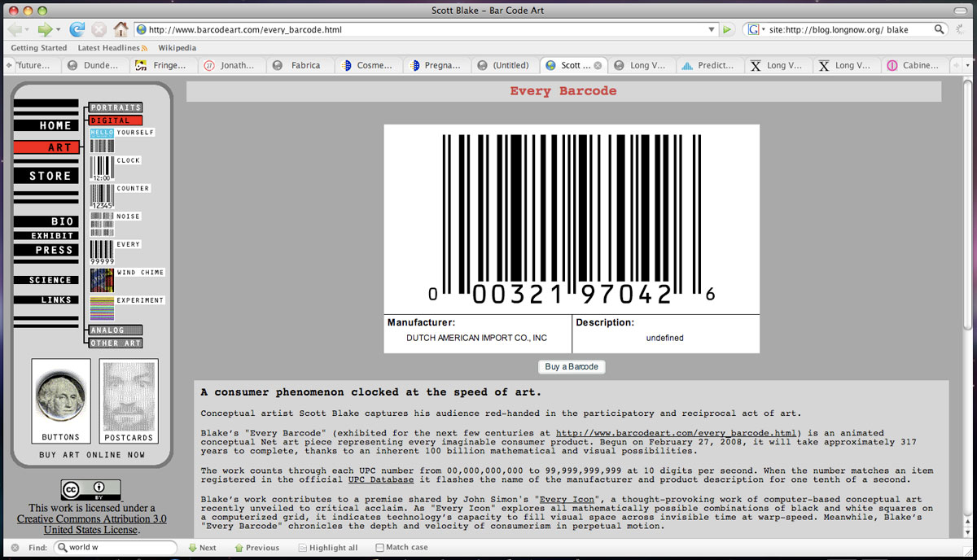Viewport: 977px width, 560px height.
Task: Switch to the Cosme... tab
Action: (x=368, y=65)
